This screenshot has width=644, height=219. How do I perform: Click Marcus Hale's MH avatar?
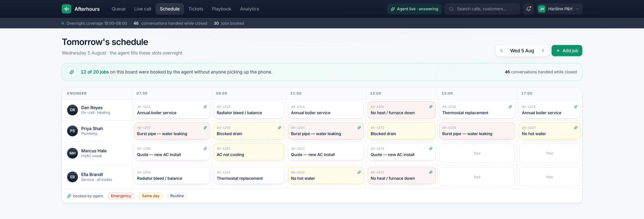[x=72, y=153]
